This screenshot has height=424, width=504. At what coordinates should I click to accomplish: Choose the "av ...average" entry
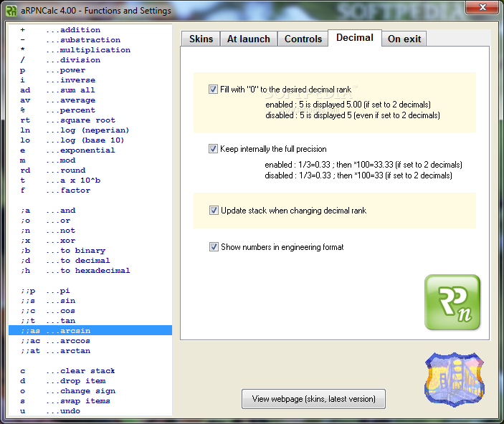click(90, 100)
